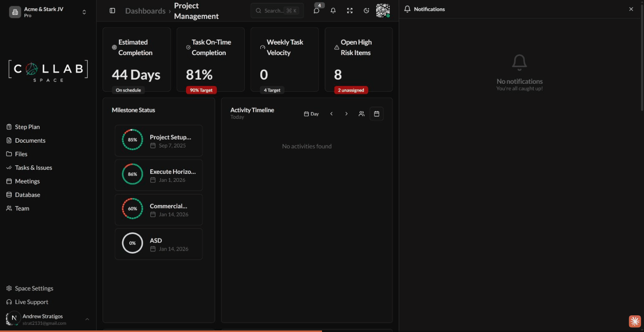The width and height of the screenshot is (644, 332).
Task: Open the Tasks & Issues section
Action: click(33, 168)
